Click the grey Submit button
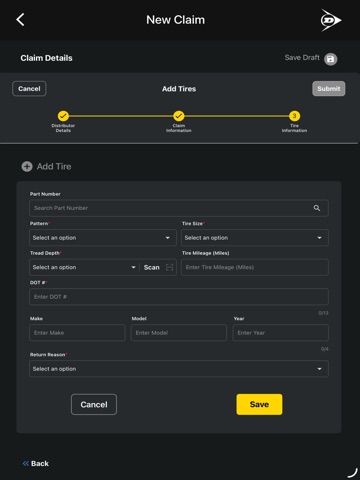The width and height of the screenshot is (360, 480). point(329,89)
